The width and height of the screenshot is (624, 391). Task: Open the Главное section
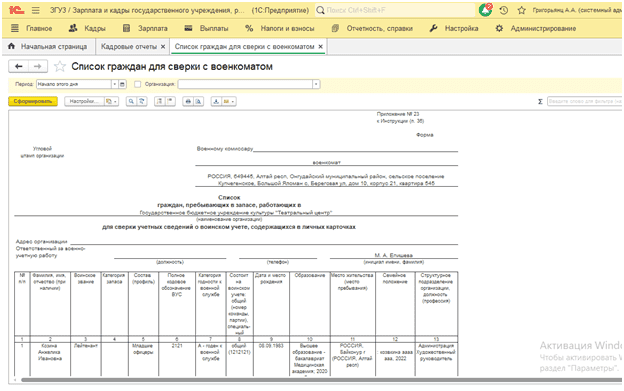(x=31, y=28)
